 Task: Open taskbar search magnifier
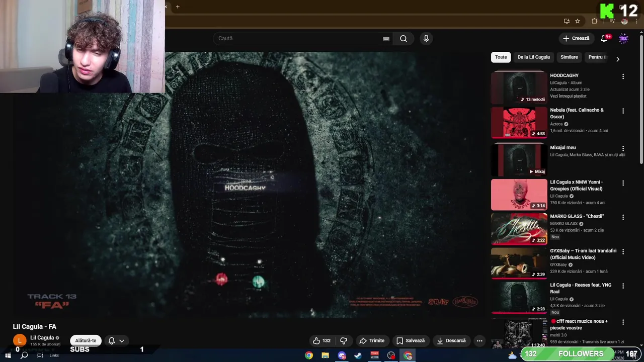pyautogui.click(x=24, y=355)
